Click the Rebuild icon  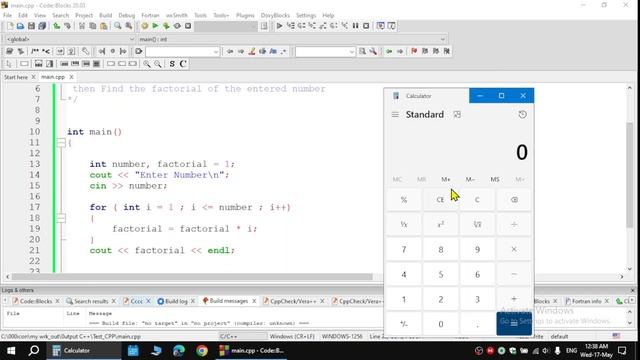click(177, 26)
